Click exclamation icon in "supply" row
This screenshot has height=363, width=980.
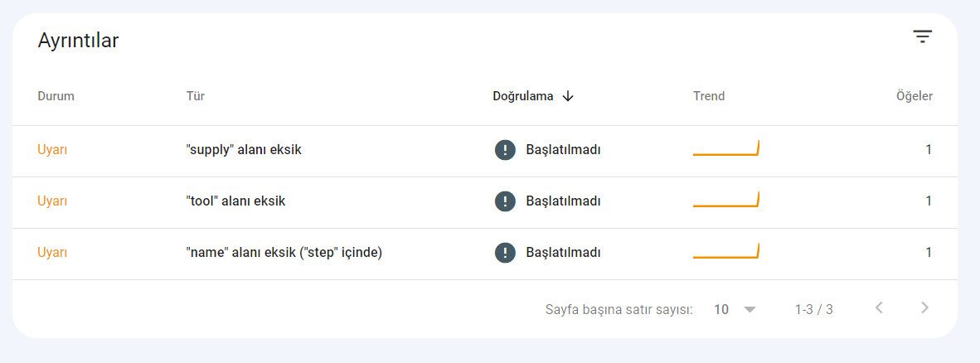505,150
